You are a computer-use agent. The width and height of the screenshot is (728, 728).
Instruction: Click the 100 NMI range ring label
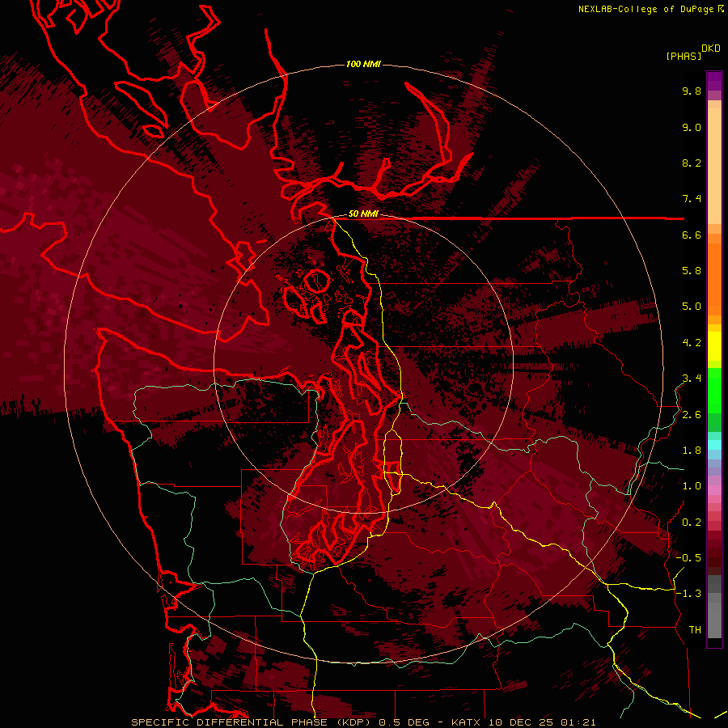[x=363, y=64]
